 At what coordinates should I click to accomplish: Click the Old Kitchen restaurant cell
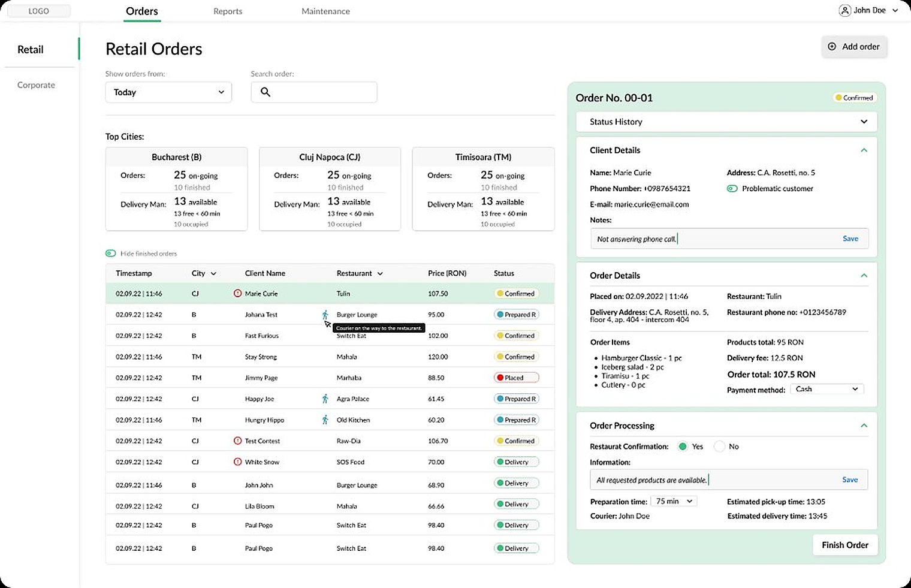[x=353, y=420]
